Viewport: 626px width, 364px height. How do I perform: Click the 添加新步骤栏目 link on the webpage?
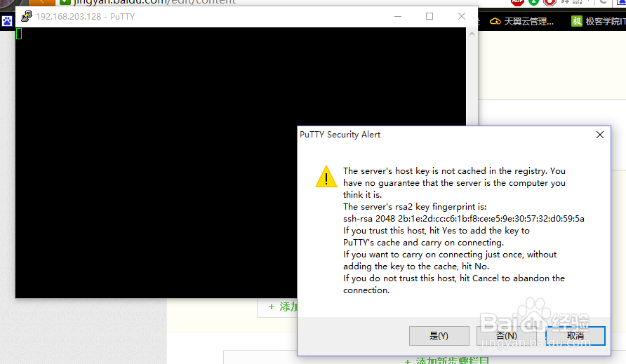448,360
